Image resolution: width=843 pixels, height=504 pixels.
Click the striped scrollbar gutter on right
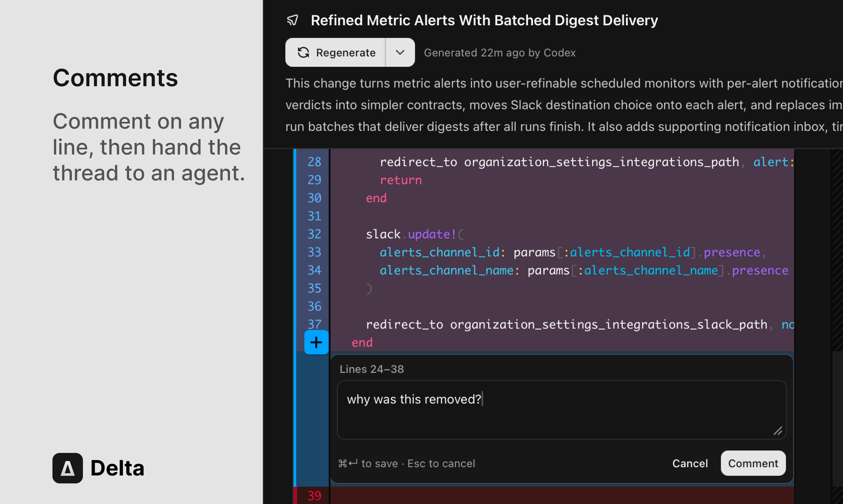[837, 250]
